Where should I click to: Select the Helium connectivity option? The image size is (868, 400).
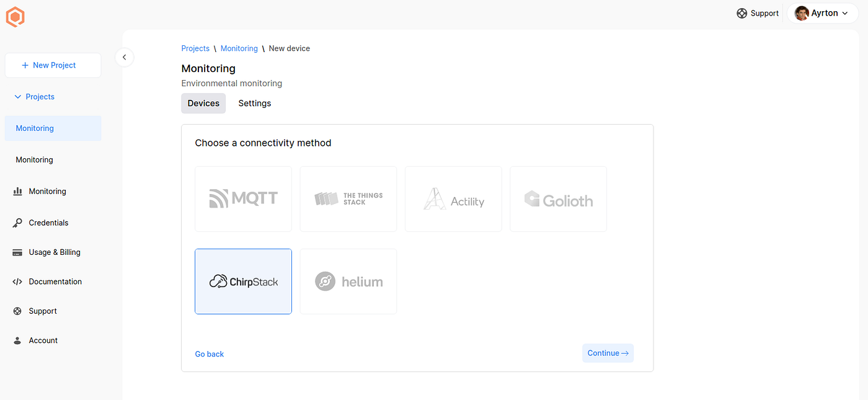click(348, 281)
